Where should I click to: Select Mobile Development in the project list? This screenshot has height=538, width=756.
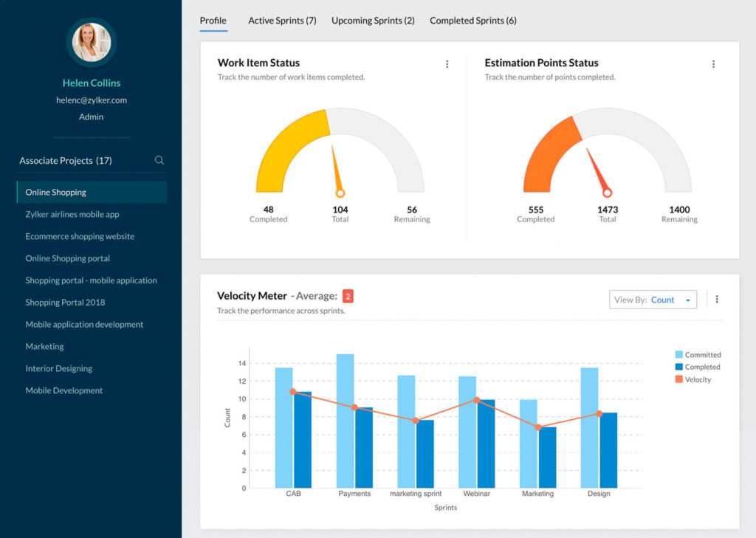click(x=64, y=390)
